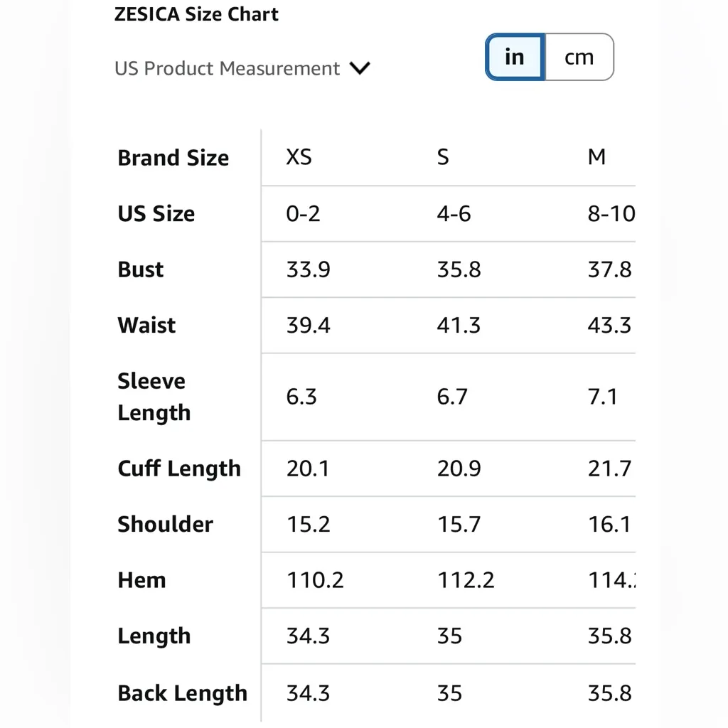The height and width of the screenshot is (728, 728).
Task: Click the chevron beside US Product Measurement
Action: (x=360, y=69)
